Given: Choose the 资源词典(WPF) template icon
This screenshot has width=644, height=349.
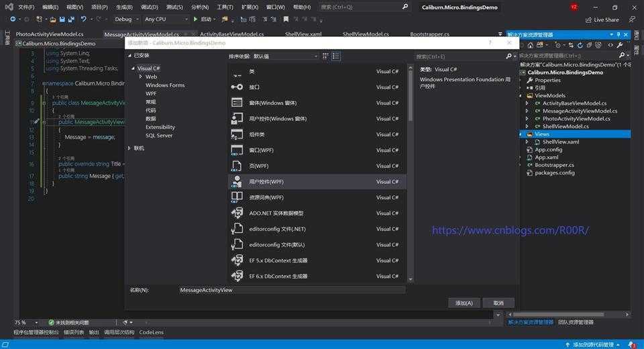Looking at the screenshot, I should 237,197.
